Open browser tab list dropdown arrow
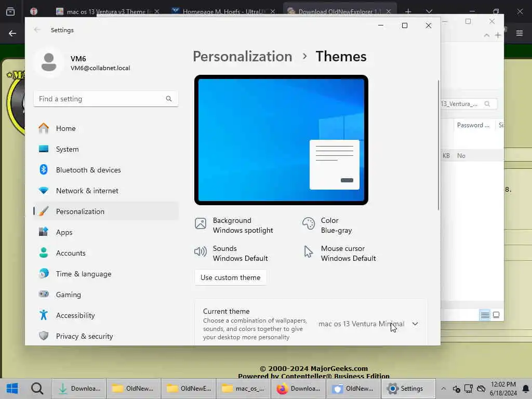 (429, 11)
